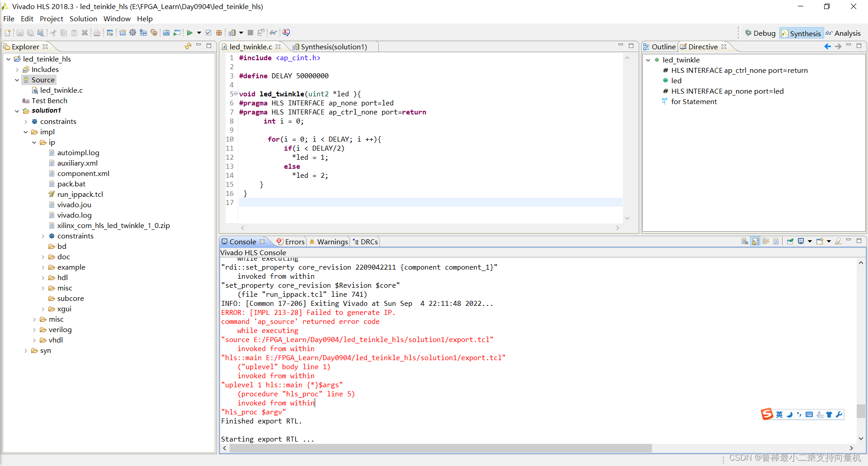This screenshot has height=466, width=868.
Task: Switch to the Outline tab
Action: (x=660, y=47)
